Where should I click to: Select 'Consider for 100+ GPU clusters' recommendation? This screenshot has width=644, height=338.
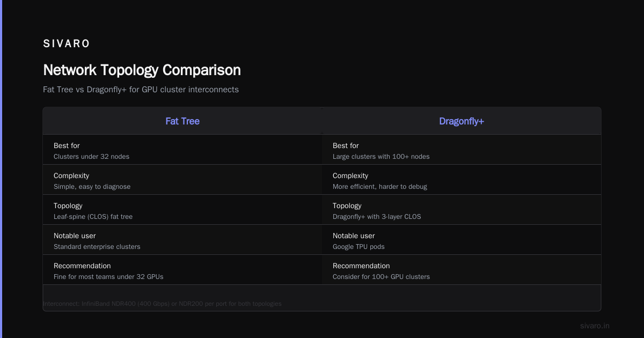[381, 277]
